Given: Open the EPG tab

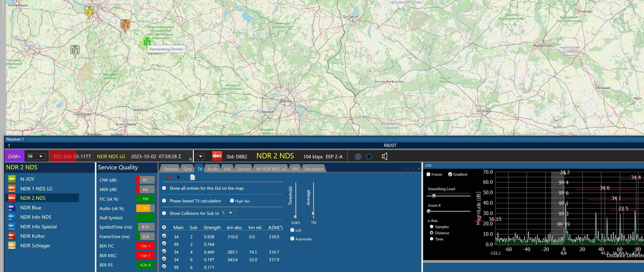Looking at the screenshot, I should [296, 169].
